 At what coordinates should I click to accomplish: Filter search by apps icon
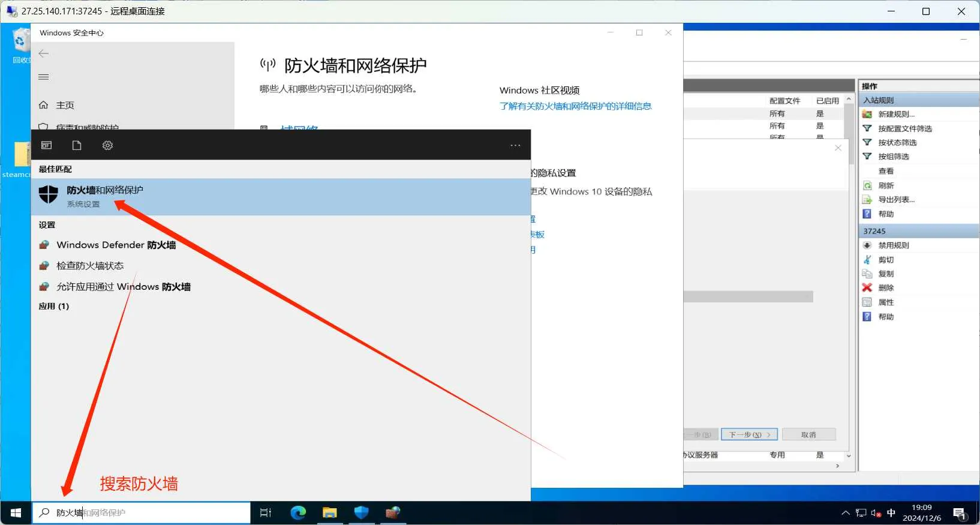coord(46,145)
